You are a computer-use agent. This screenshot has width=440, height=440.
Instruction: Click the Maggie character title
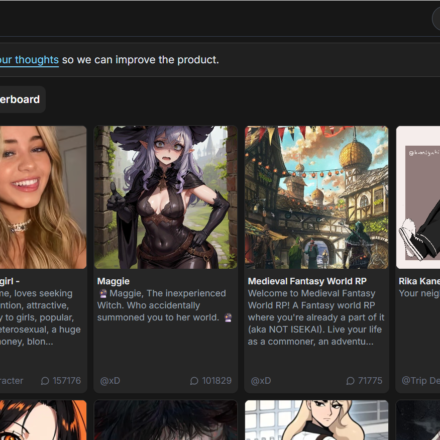[113, 281]
